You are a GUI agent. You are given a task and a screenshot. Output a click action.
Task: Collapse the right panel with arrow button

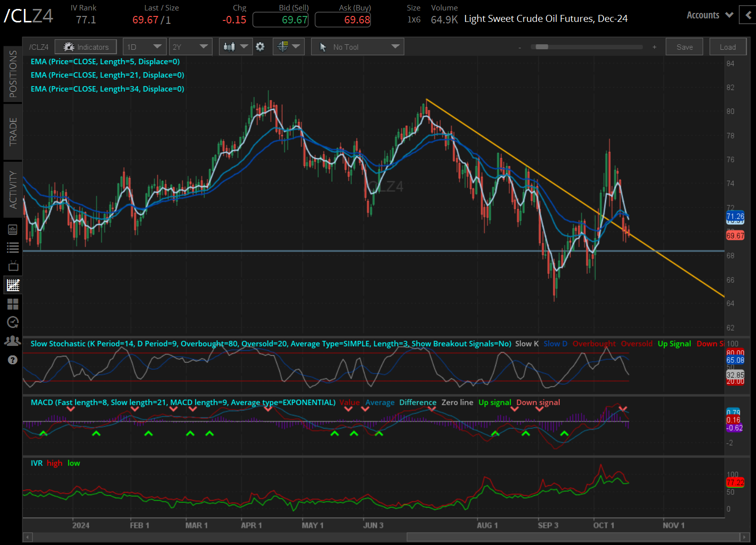click(x=748, y=15)
